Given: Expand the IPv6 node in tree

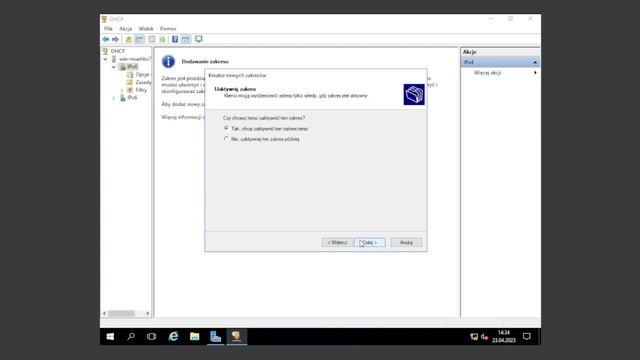Looking at the screenshot, I should (114, 98).
